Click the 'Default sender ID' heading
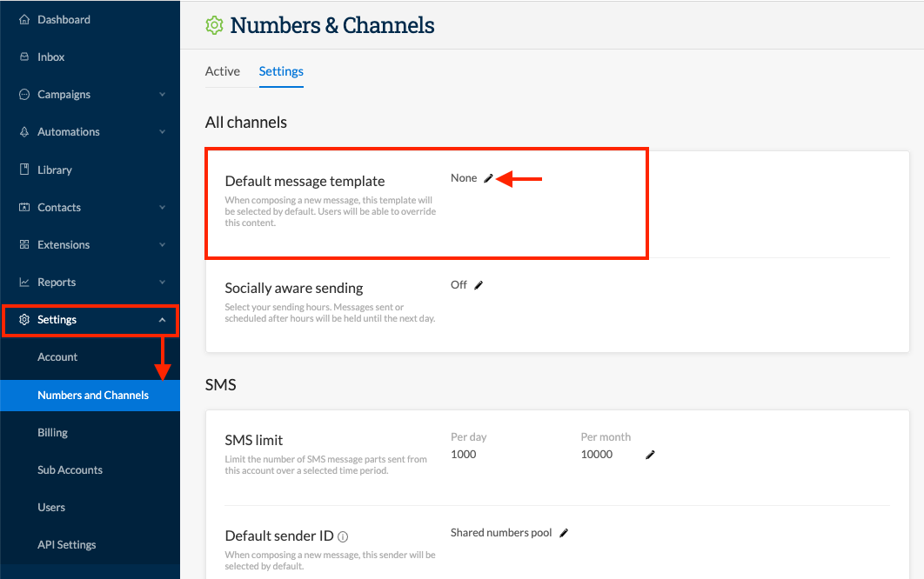The image size is (924, 579). tap(279, 536)
